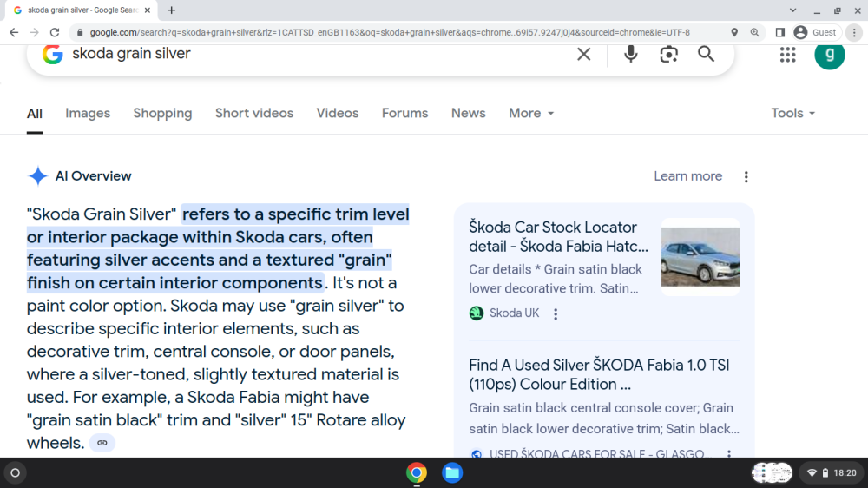The height and width of the screenshot is (488, 868).
Task: Click the source link chip after 'wheels.'
Action: (x=102, y=443)
